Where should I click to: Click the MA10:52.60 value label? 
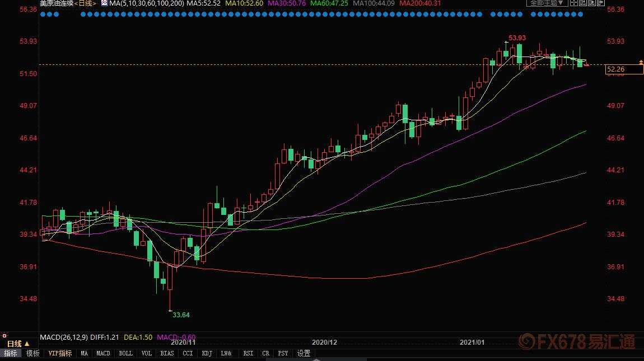click(x=244, y=3)
